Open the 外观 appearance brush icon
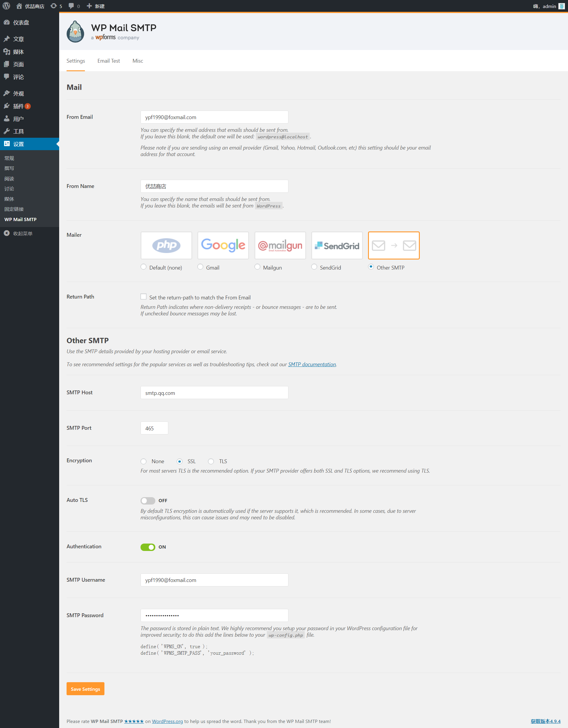This screenshot has width=568, height=728. pos(7,93)
